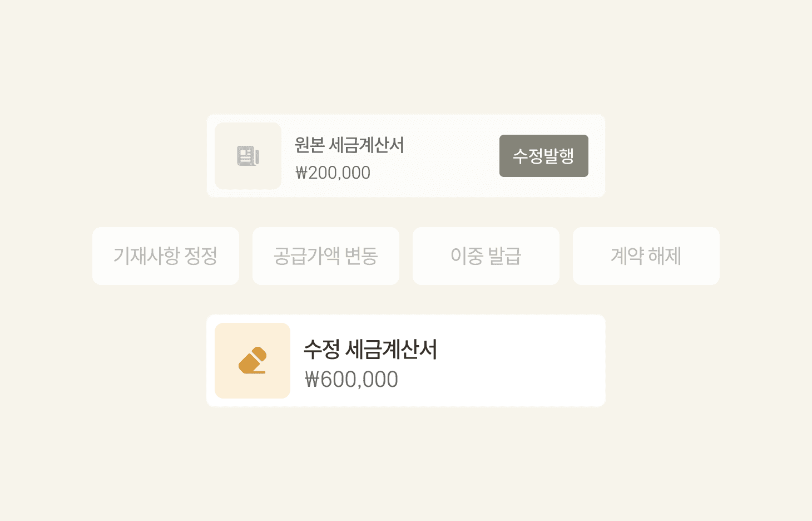Tap the eraser icon beside 수정 세금계산서
This screenshot has height=521, width=812.
coord(252,361)
